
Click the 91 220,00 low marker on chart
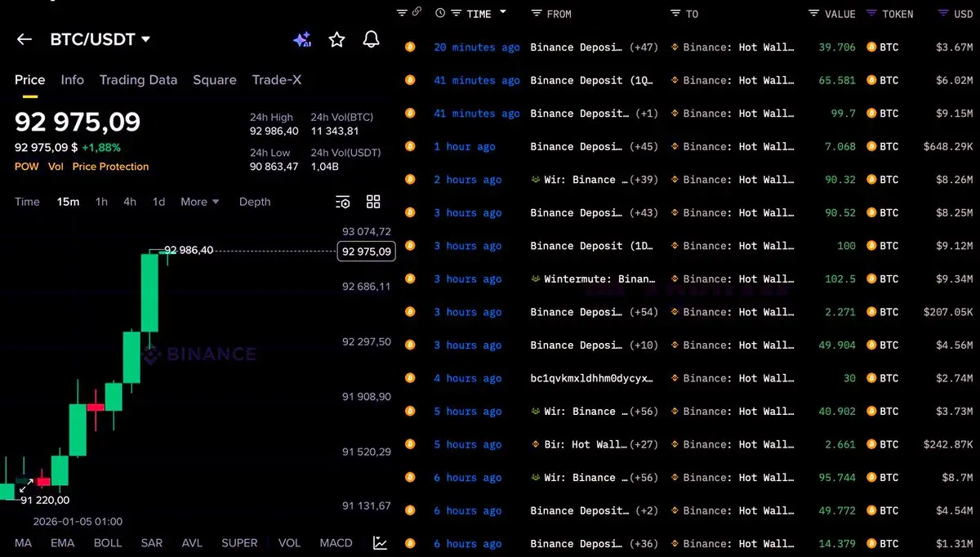45,500
